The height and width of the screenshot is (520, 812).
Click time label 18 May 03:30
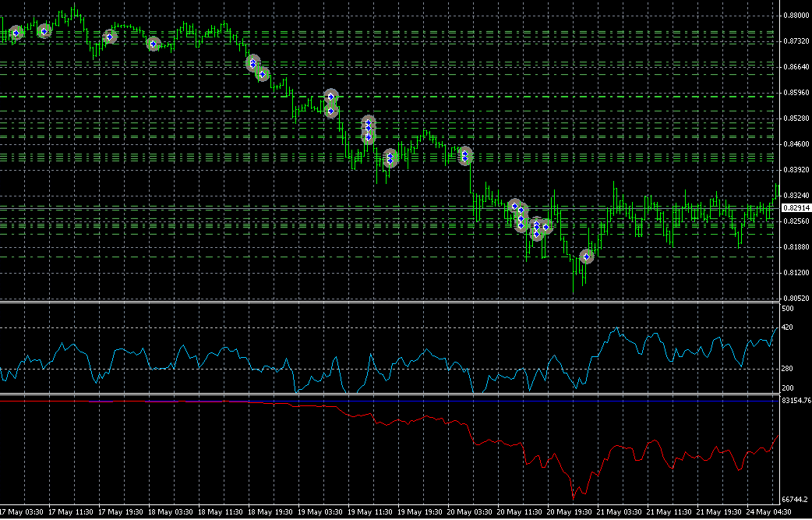(x=171, y=511)
